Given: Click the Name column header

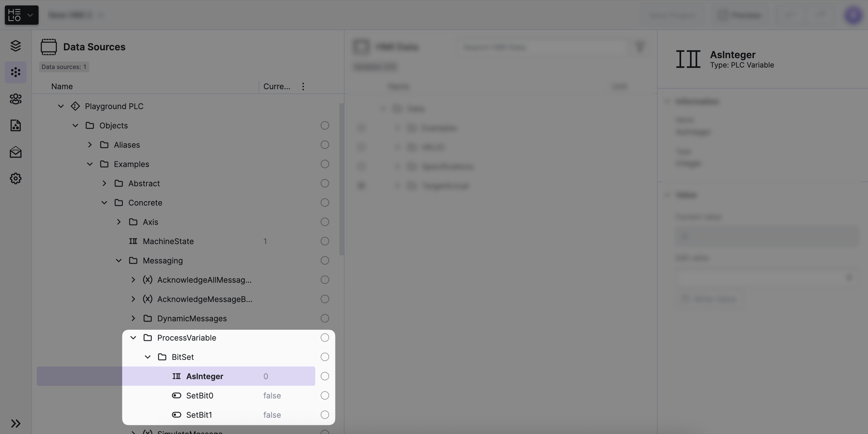Looking at the screenshot, I should 62,86.
